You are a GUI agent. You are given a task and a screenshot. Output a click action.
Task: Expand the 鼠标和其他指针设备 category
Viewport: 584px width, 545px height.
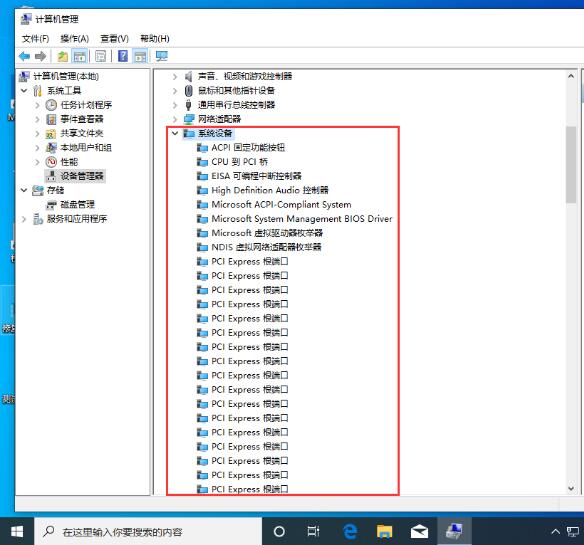tap(175, 91)
